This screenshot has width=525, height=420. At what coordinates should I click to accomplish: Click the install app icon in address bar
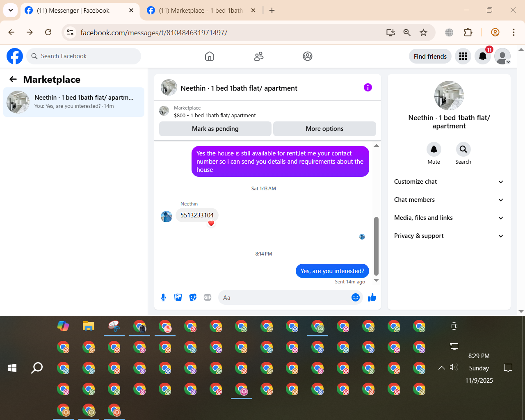[390, 32]
